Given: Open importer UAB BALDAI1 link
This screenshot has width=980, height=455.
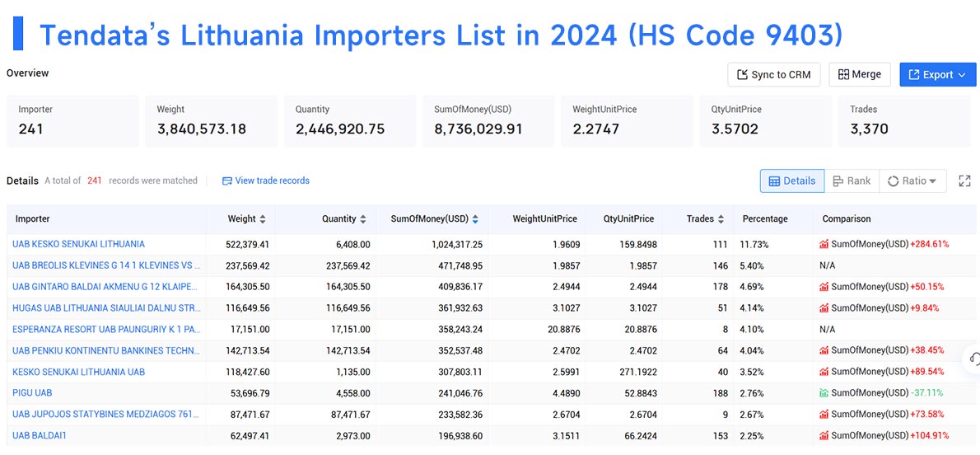Looking at the screenshot, I should [x=38, y=435].
